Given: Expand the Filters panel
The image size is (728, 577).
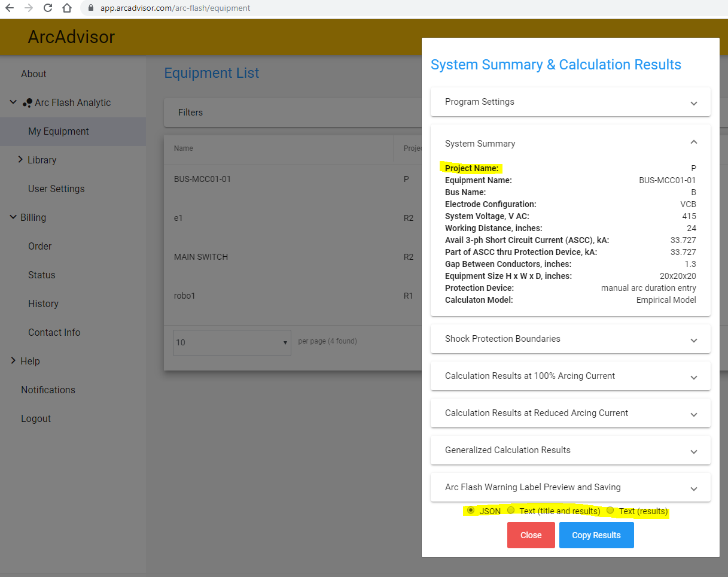Looking at the screenshot, I should (293, 113).
